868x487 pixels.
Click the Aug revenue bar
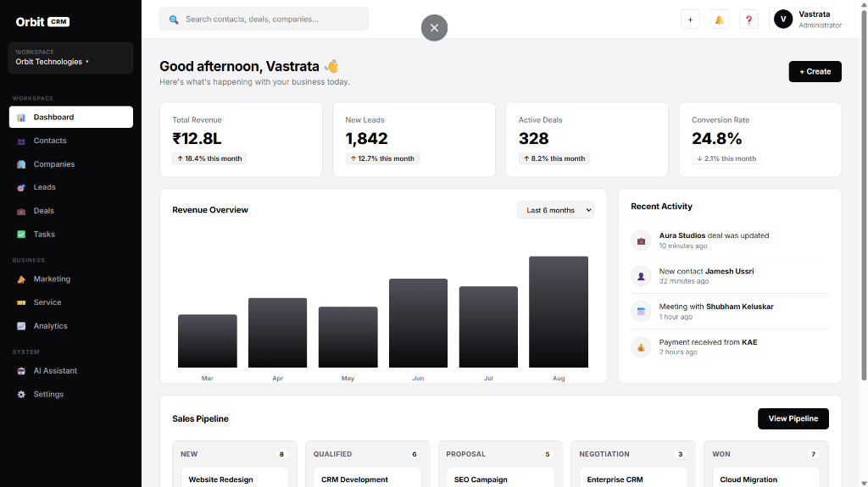pyautogui.click(x=559, y=312)
